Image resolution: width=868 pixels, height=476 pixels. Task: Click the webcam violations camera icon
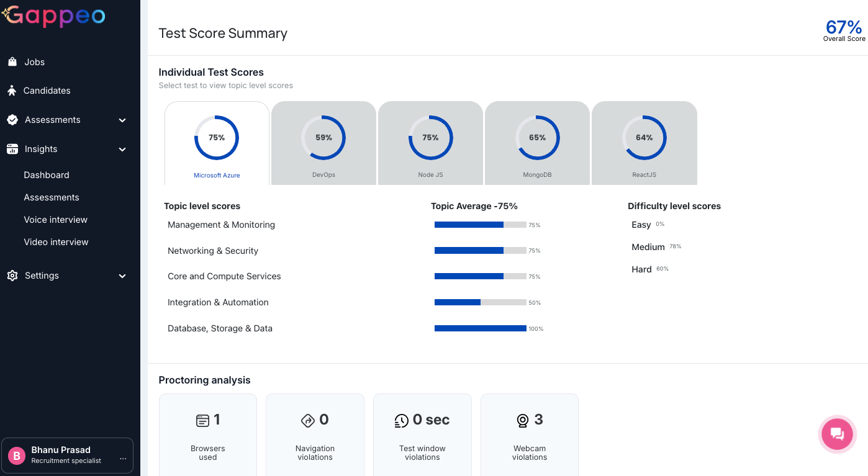point(523,421)
